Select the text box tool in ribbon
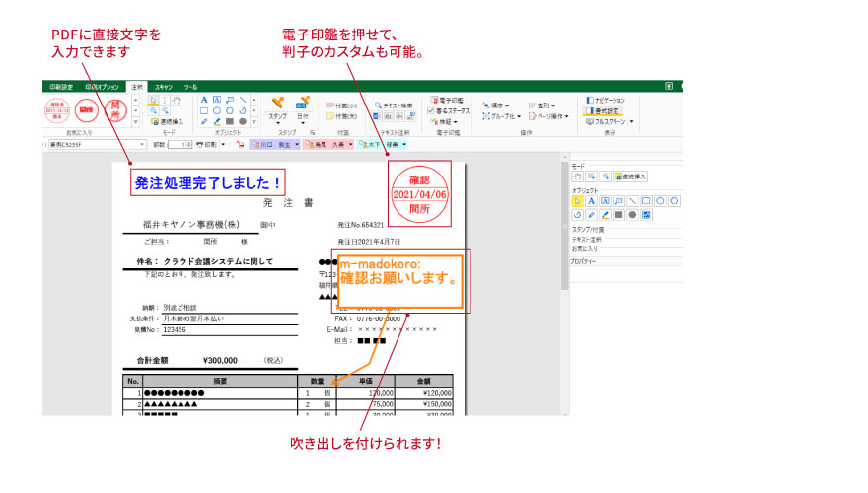Image resolution: width=868 pixels, height=493 pixels. tap(216, 100)
